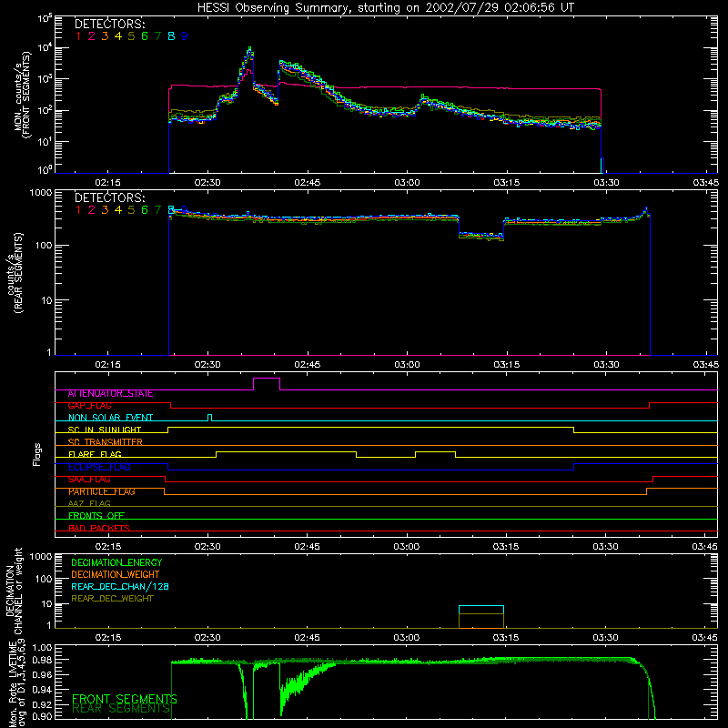The height and width of the screenshot is (728, 728).
Task: Click the ATTENUATOR_STATE flag label
Action: pos(110,394)
